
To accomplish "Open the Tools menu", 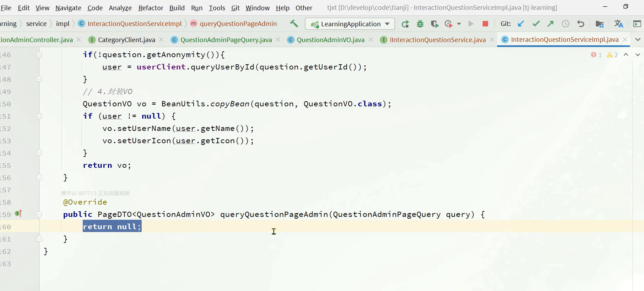I will pos(217,8).
